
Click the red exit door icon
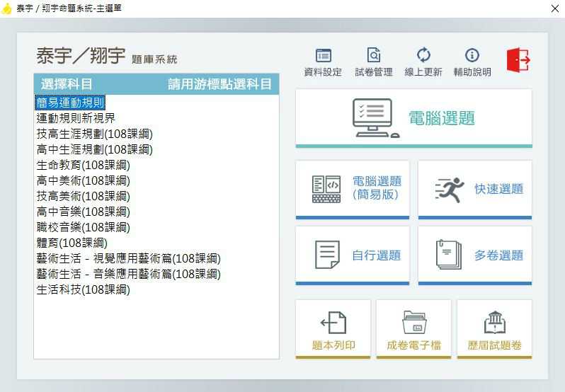coord(518,59)
